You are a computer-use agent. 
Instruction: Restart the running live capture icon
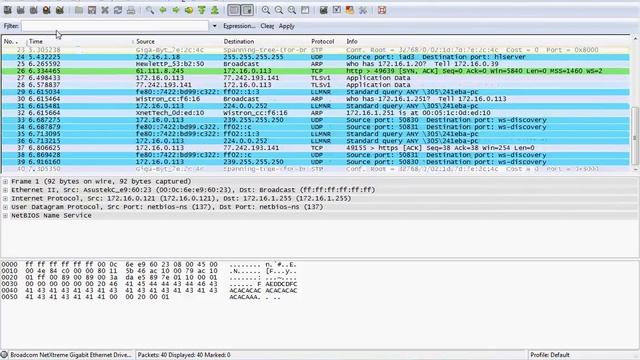(60, 10)
